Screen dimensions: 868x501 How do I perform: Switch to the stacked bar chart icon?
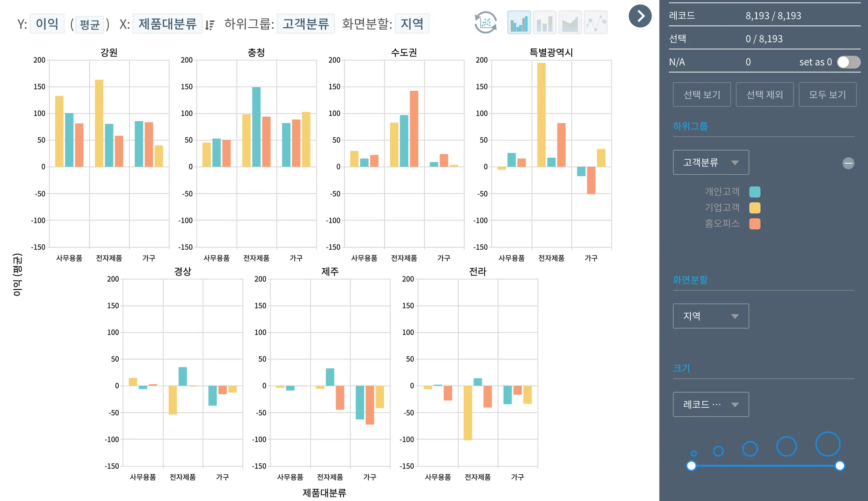point(544,22)
